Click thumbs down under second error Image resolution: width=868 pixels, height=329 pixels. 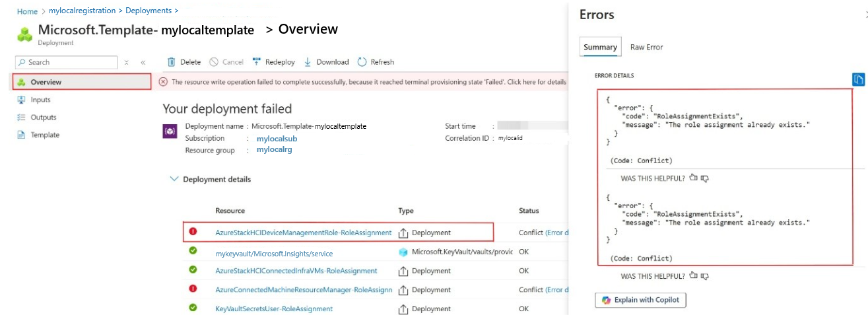(x=704, y=276)
